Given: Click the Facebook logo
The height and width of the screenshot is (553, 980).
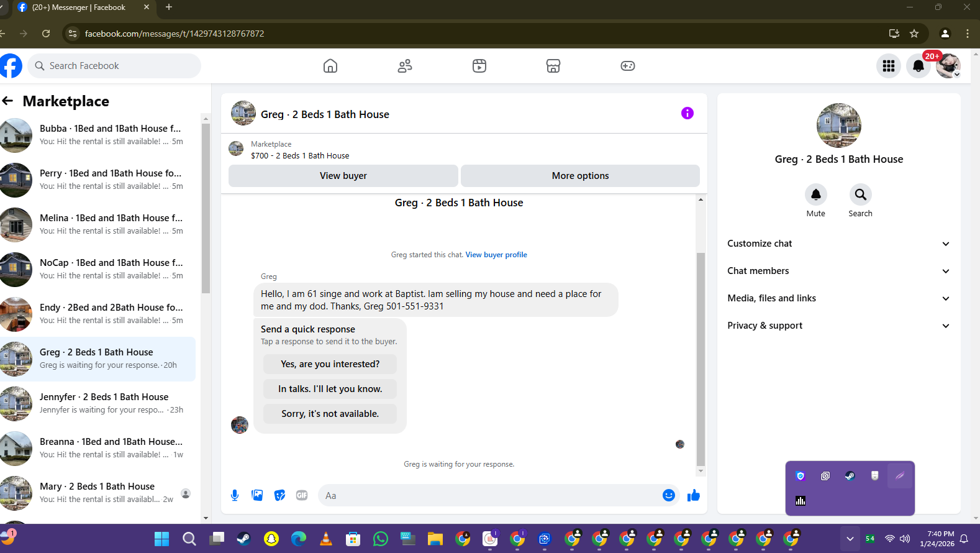Looking at the screenshot, I should click(10, 66).
